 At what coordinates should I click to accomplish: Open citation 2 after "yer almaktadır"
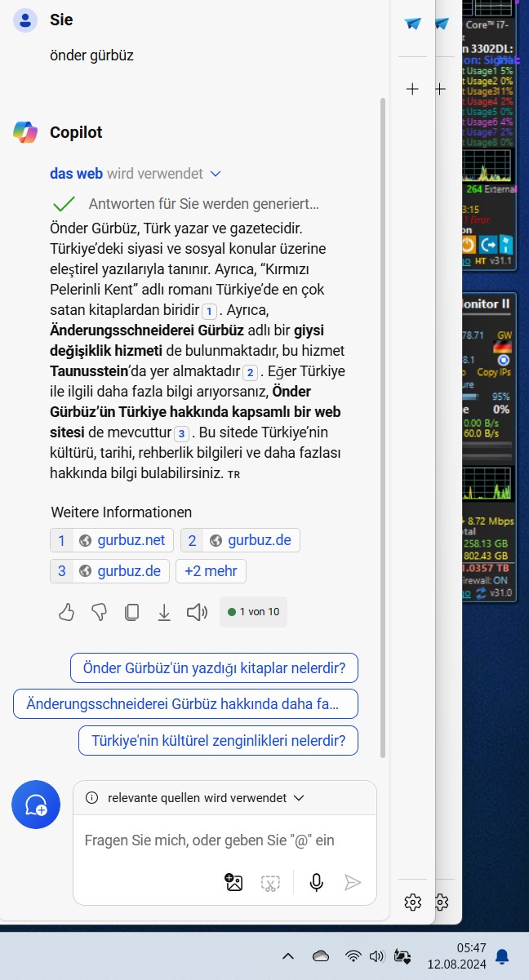[251, 372]
